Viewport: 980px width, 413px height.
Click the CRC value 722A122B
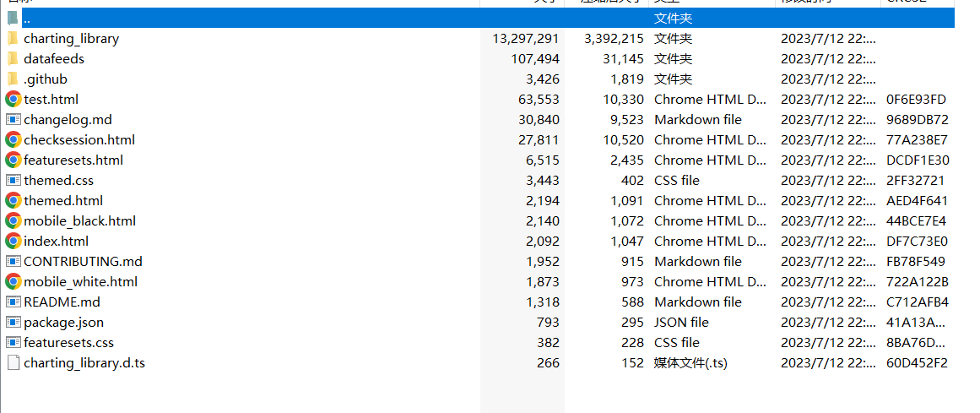point(917,281)
